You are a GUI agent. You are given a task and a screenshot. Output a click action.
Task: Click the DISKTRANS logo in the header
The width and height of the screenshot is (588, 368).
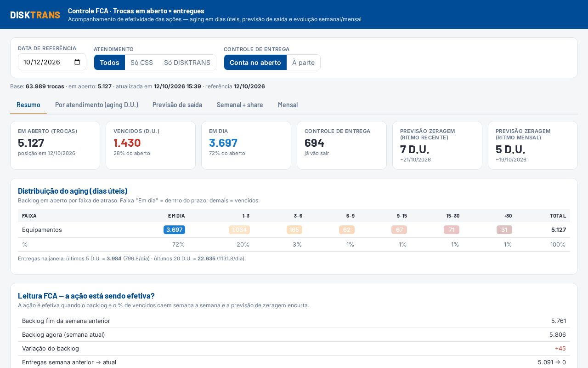pyautogui.click(x=35, y=15)
